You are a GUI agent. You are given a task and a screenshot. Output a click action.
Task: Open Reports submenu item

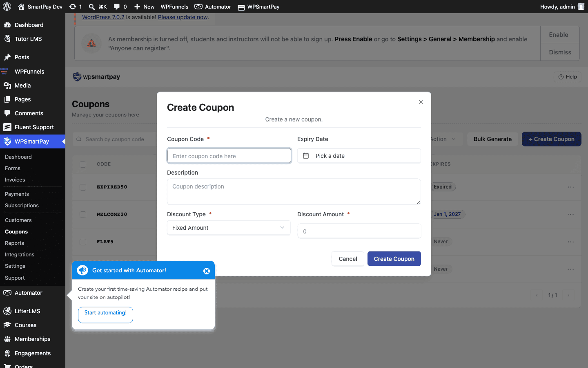(15, 243)
